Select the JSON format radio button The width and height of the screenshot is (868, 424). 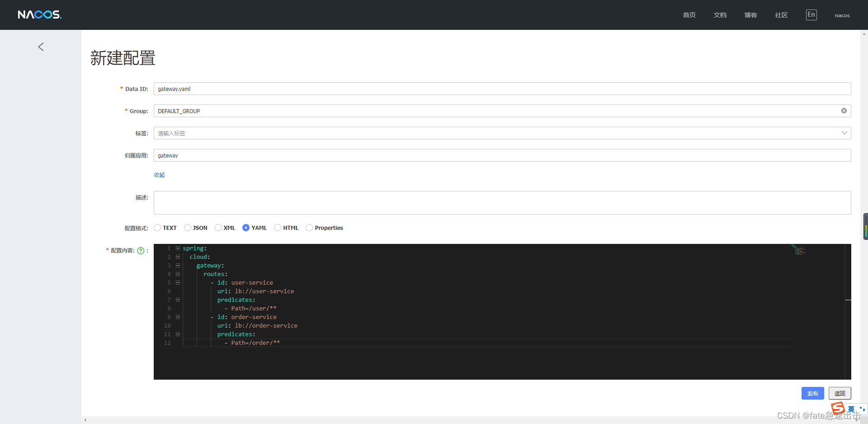(187, 228)
